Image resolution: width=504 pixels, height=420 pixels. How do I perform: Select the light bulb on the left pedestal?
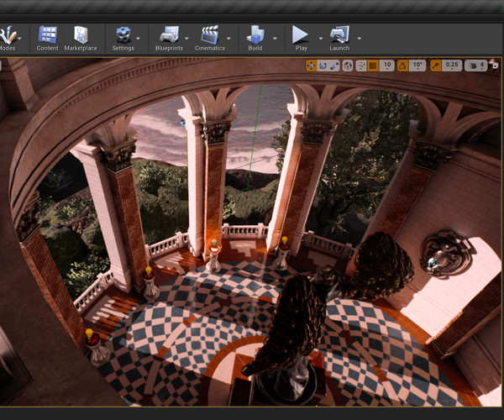point(148,271)
